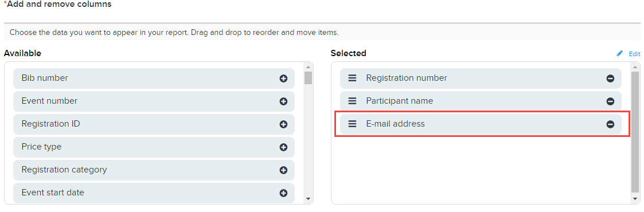The width and height of the screenshot is (644, 212).
Task: Open the Edit link for Selected columns
Action: (x=635, y=54)
